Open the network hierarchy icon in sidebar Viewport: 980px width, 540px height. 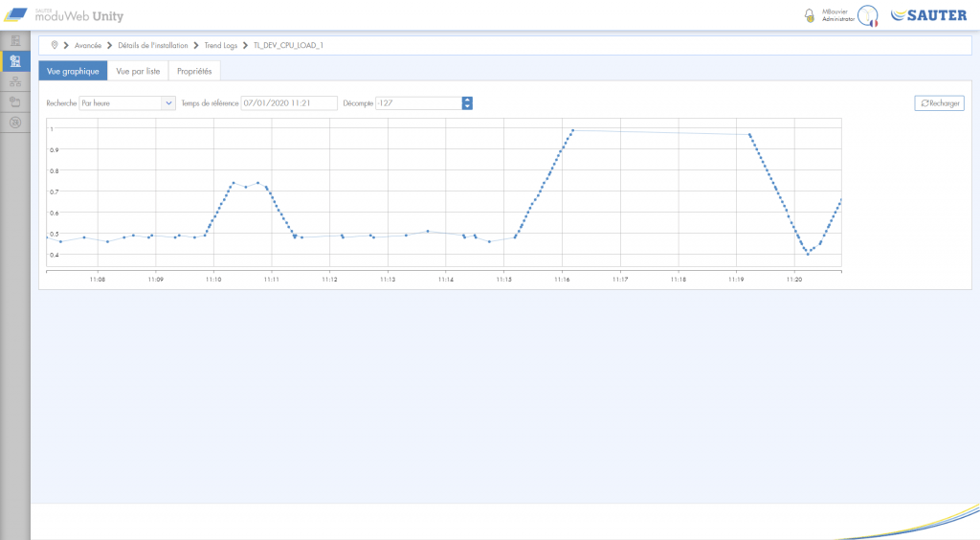pos(15,81)
